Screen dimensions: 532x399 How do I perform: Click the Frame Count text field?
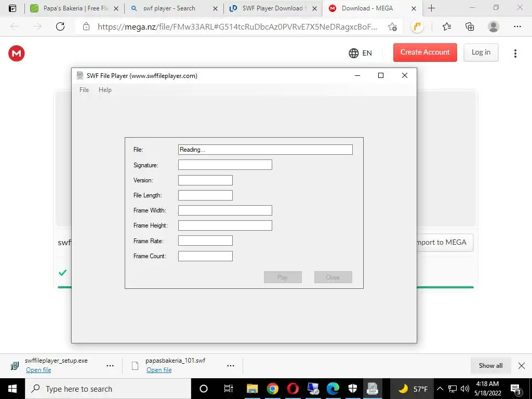205,256
